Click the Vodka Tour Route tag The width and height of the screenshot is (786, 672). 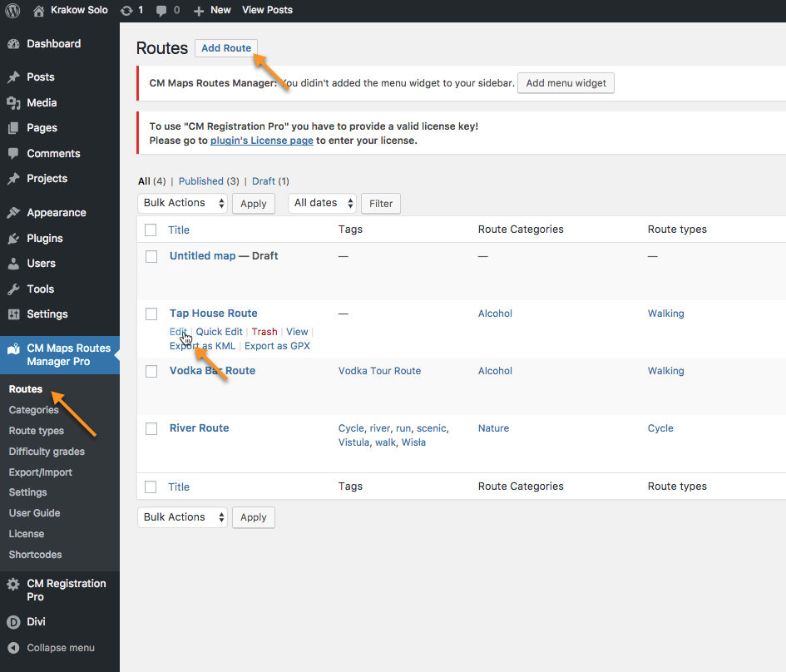pos(379,371)
